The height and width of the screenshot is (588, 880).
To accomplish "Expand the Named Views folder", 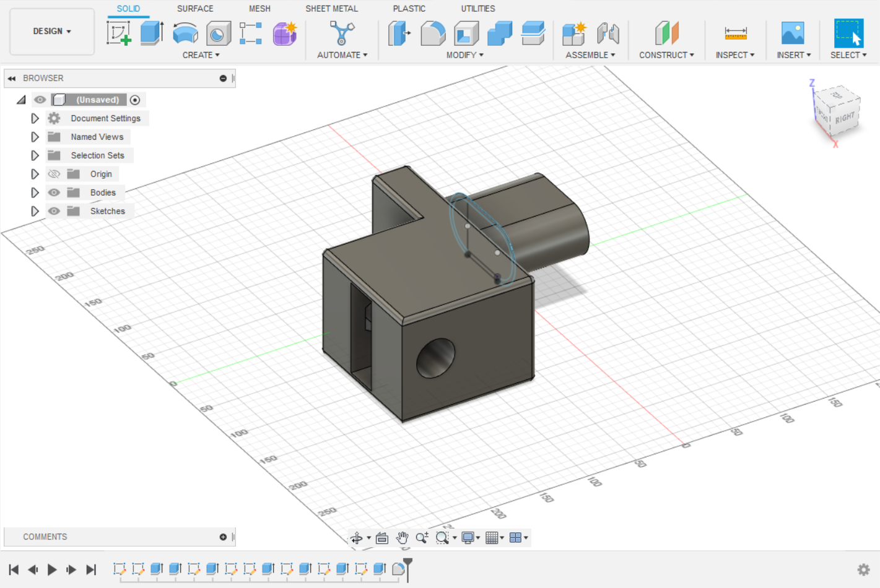I will pos(35,137).
